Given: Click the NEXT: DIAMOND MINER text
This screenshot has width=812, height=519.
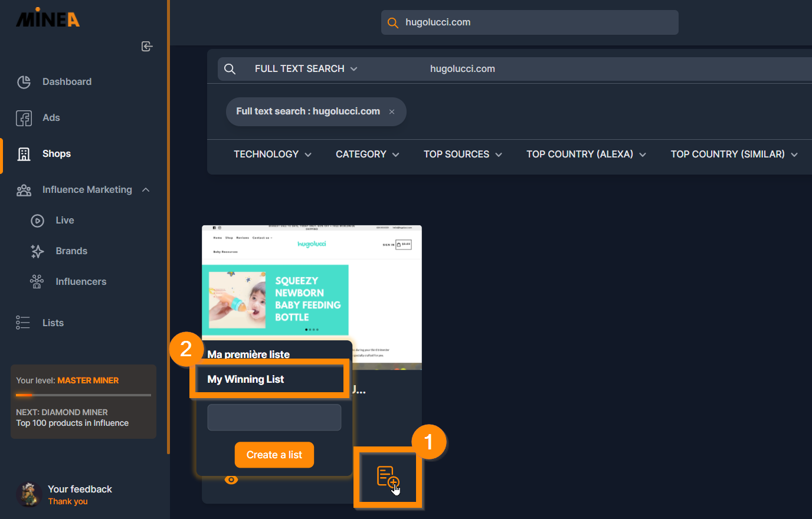Looking at the screenshot, I should point(62,412).
